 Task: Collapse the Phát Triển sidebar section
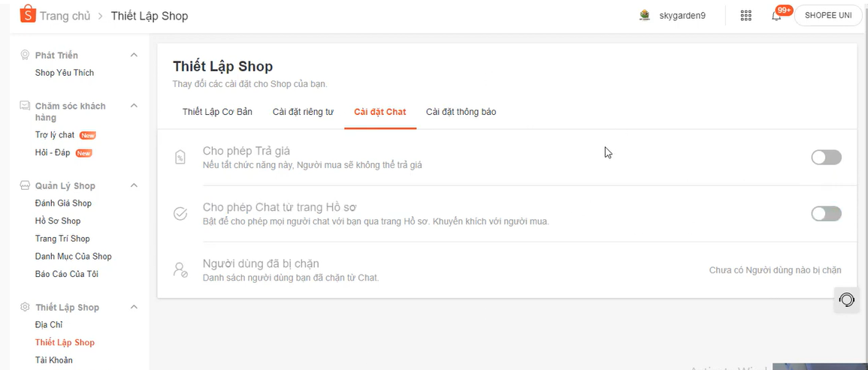coord(134,55)
